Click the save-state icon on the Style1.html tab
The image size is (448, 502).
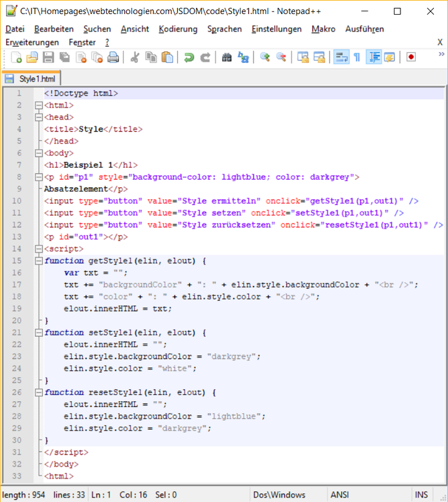pos(9,79)
